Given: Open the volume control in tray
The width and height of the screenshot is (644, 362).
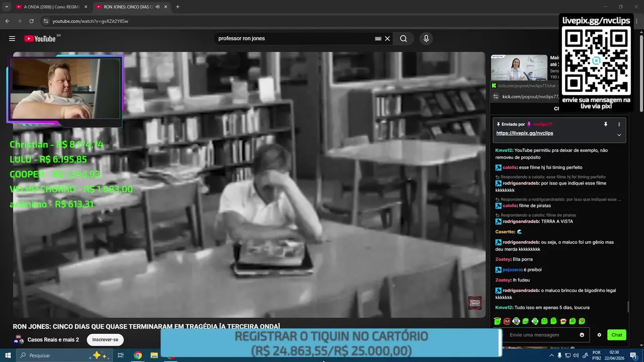Looking at the screenshot, I should pyautogui.click(x=577, y=355).
